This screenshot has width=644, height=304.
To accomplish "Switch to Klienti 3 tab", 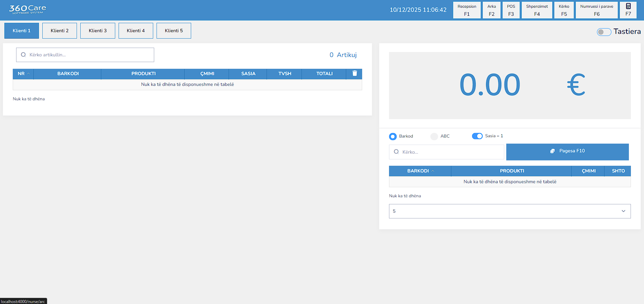I will click(x=97, y=31).
